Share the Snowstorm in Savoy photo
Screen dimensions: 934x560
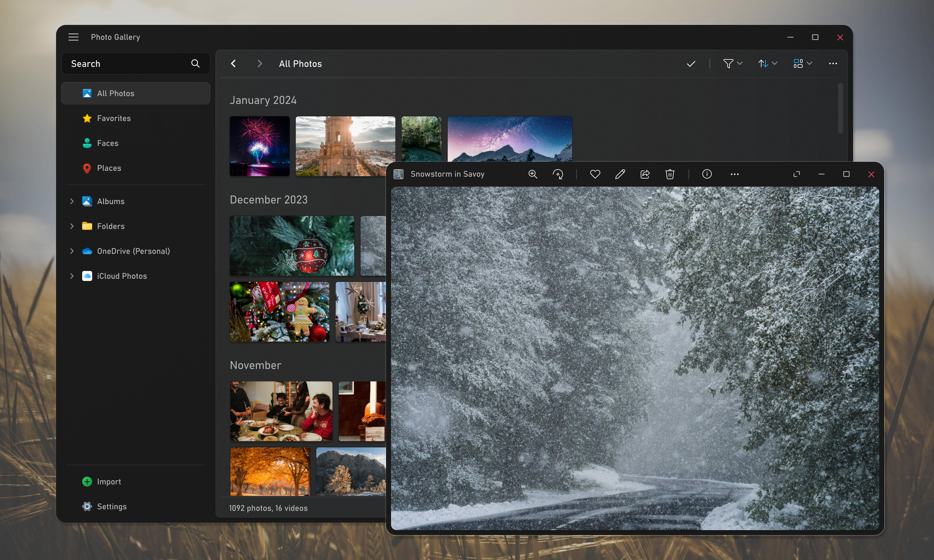point(645,174)
